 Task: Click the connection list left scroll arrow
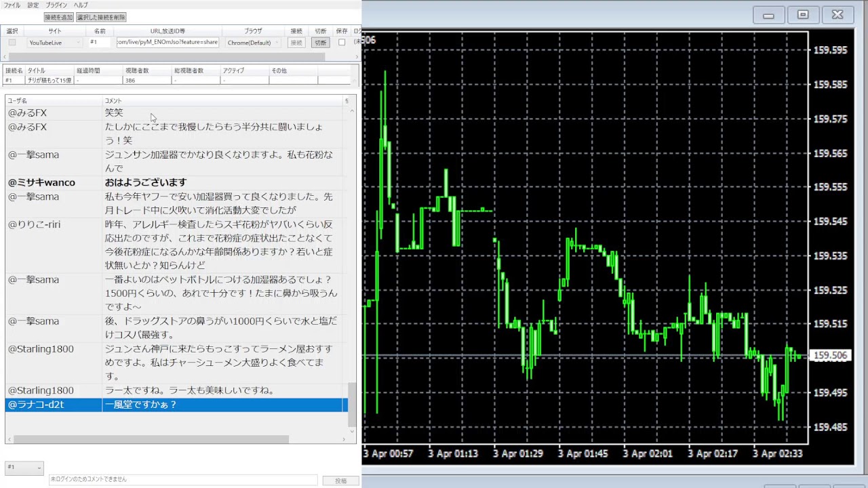[x=4, y=56]
